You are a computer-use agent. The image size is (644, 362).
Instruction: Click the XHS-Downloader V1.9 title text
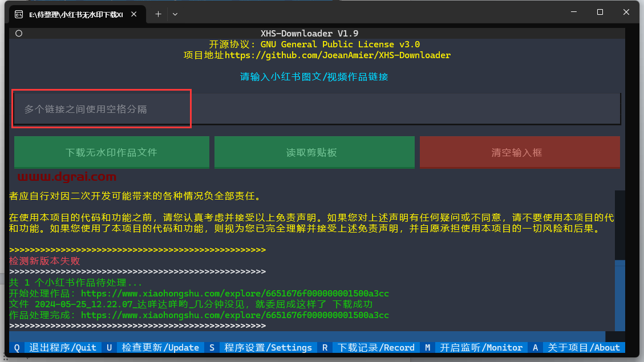(309, 33)
